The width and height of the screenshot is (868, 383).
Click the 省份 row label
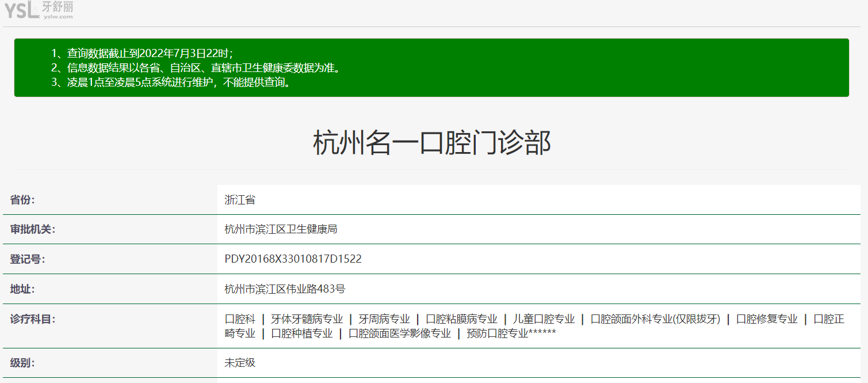pos(22,200)
